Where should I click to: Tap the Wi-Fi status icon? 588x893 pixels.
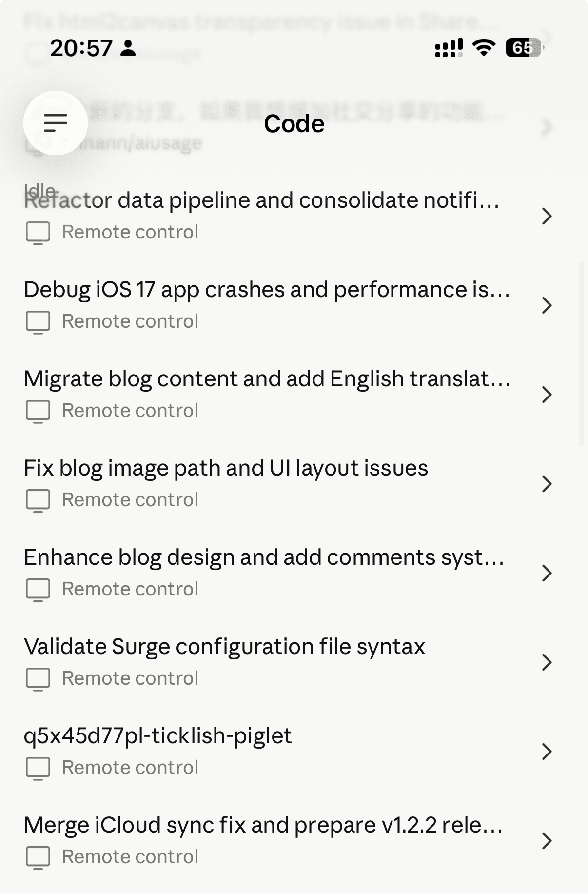[x=484, y=48]
